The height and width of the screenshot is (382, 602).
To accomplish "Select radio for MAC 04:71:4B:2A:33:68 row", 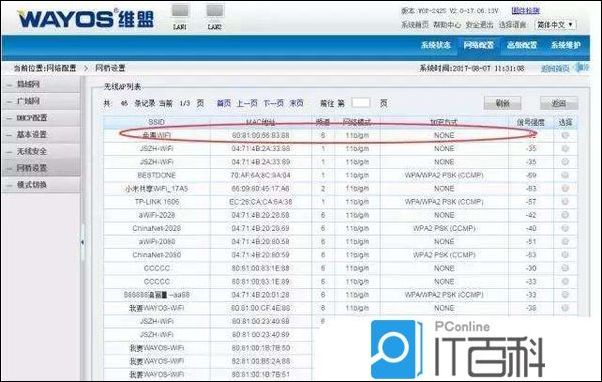I will 565,149.
